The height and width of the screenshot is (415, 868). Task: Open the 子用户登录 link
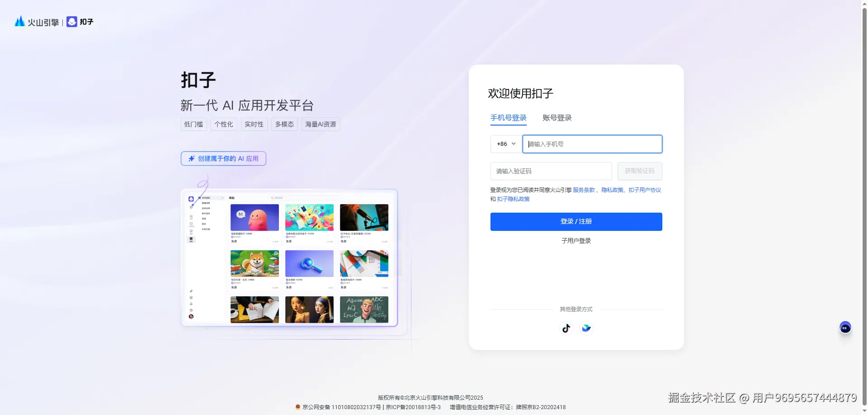576,241
